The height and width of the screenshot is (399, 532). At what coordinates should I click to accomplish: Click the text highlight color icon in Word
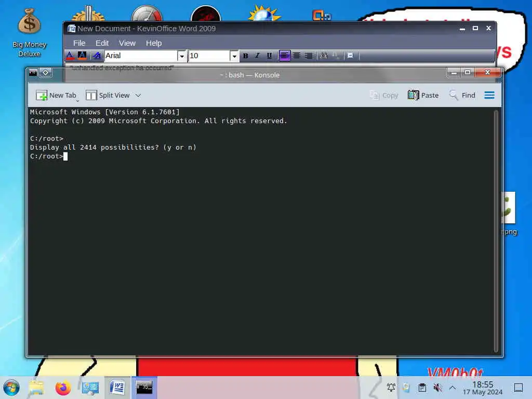(x=82, y=56)
